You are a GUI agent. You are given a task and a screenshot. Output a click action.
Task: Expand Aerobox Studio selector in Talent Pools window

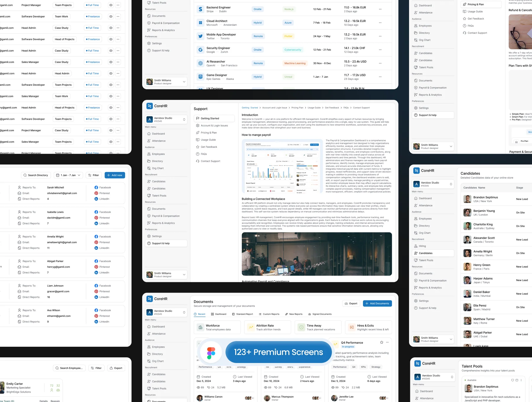click(434, 377)
